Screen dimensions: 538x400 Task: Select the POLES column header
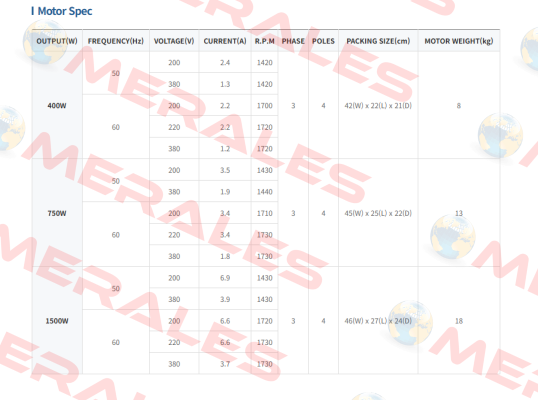point(323,41)
